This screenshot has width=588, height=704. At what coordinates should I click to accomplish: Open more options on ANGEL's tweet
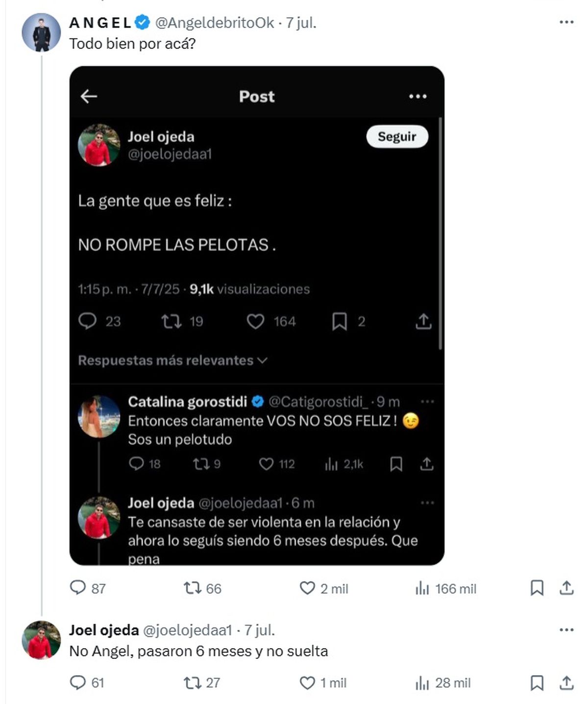coord(566,22)
